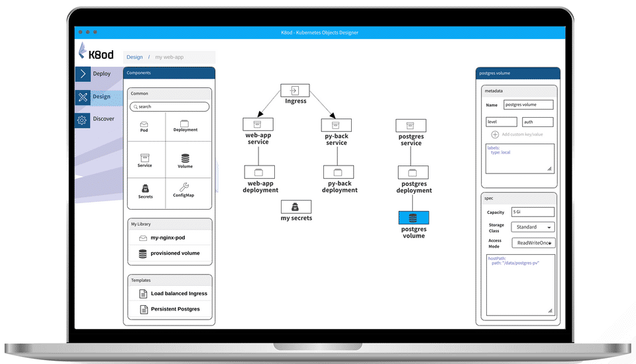Pick the Service component icon
Image resolution: width=636 pixels, height=364 pixels.
[145, 158]
